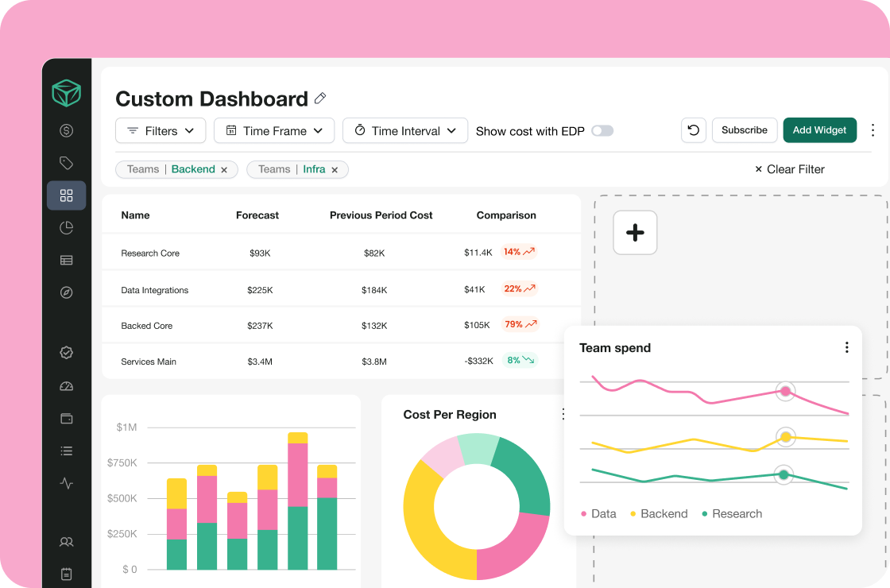Remove the Teams Backend filter chip
890x588 pixels.
[224, 169]
